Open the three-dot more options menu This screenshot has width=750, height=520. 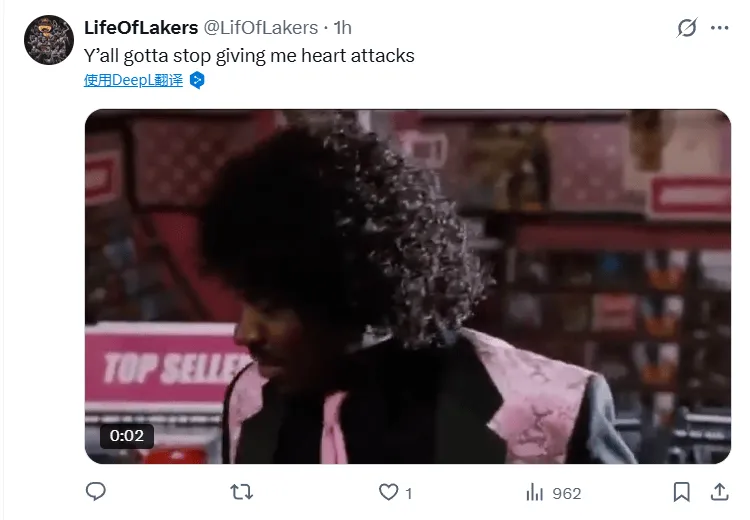[x=719, y=28]
